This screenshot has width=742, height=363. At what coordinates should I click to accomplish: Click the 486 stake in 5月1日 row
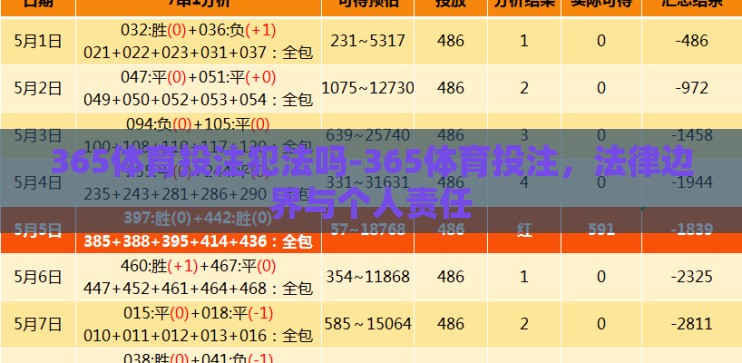click(450, 41)
